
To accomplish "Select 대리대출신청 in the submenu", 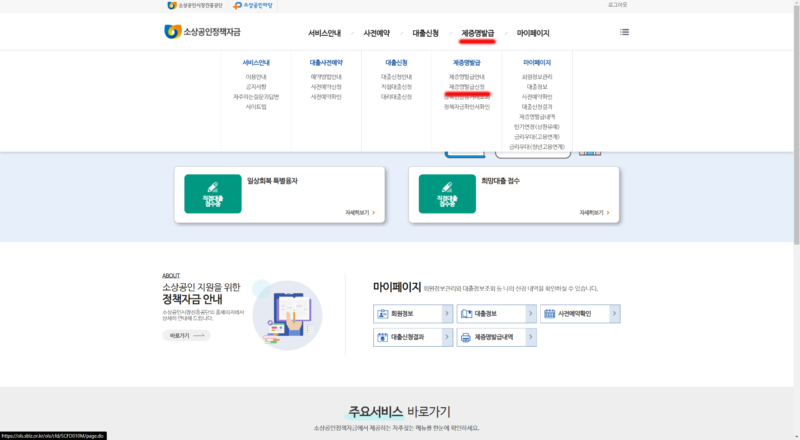I will coord(396,96).
